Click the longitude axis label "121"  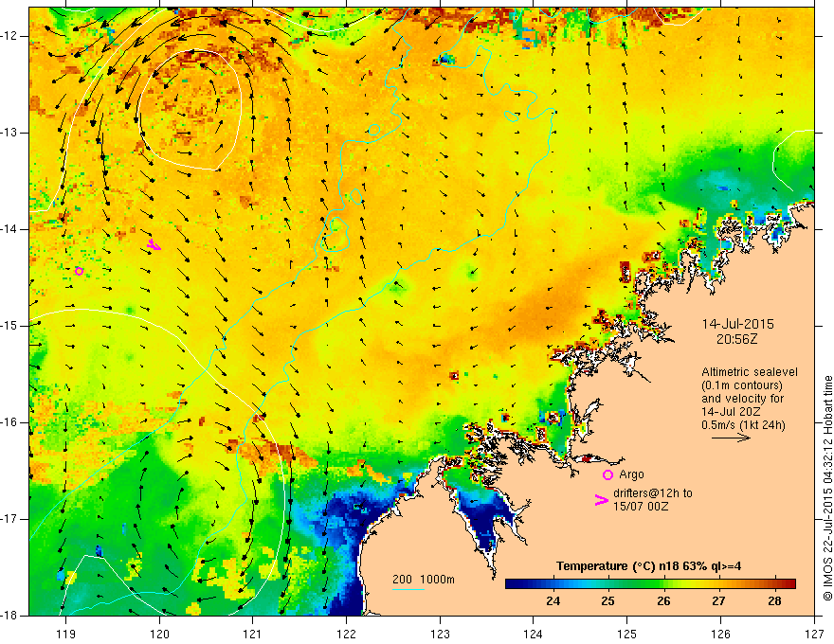click(253, 635)
